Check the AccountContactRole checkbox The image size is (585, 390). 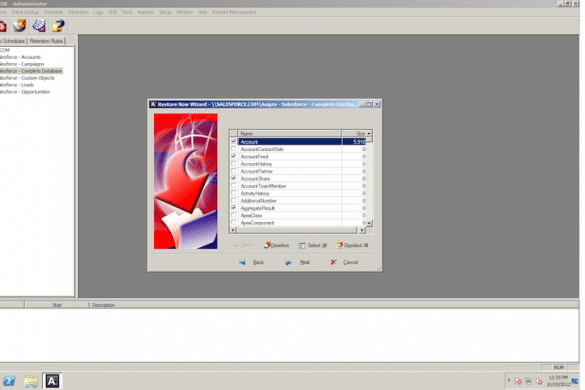click(x=234, y=149)
